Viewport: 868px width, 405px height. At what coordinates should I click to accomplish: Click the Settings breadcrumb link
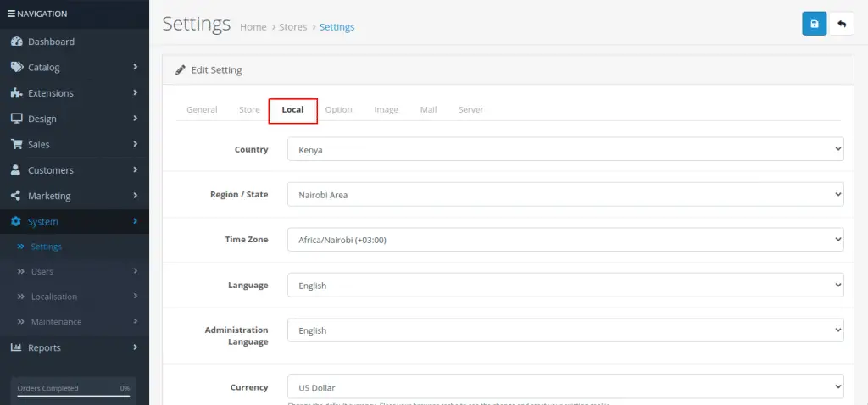337,26
